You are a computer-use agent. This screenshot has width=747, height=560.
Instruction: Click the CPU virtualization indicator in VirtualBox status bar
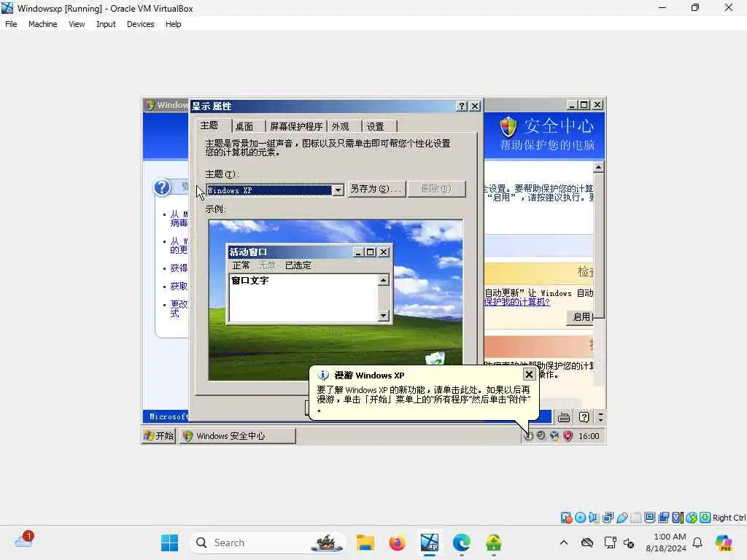[x=678, y=518]
